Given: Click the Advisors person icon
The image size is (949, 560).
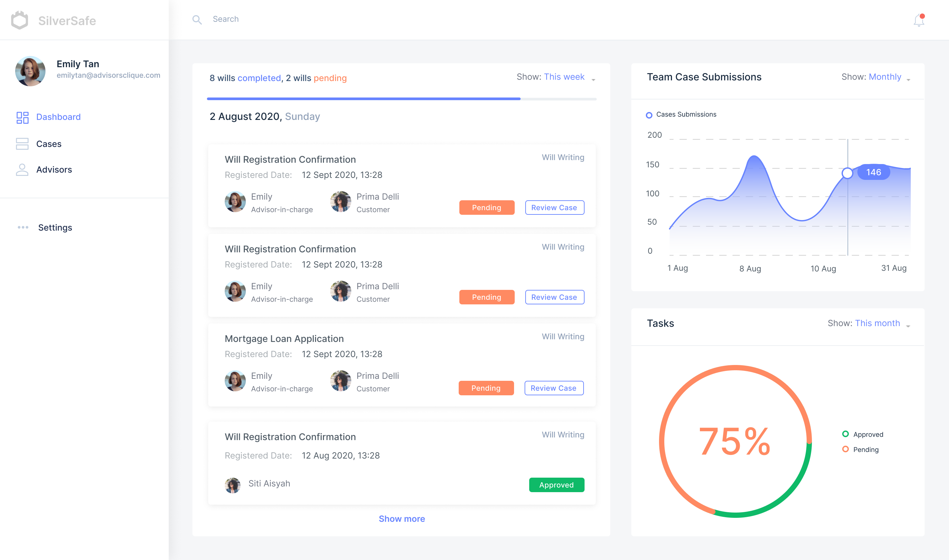Looking at the screenshot, I should (22, 170).
